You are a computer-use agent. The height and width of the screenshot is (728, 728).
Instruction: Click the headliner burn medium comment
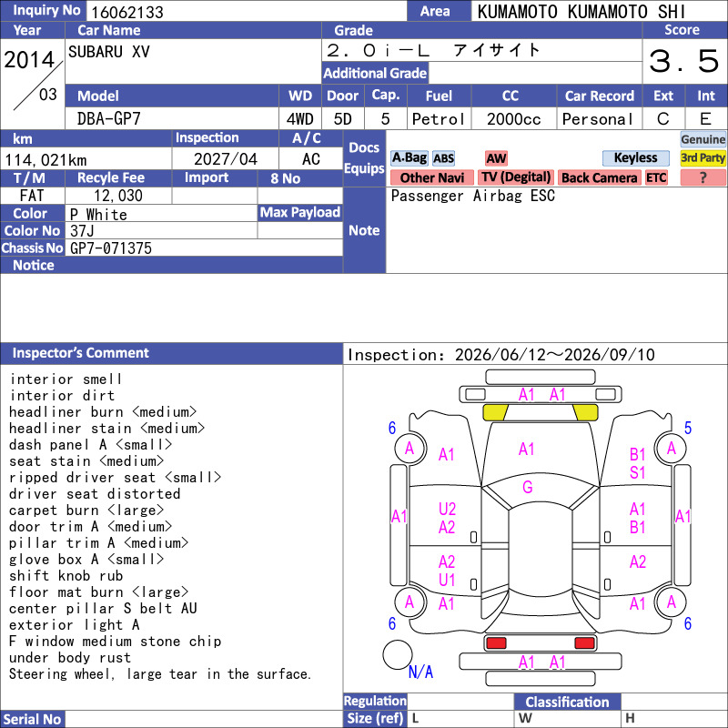pos(103,412)
